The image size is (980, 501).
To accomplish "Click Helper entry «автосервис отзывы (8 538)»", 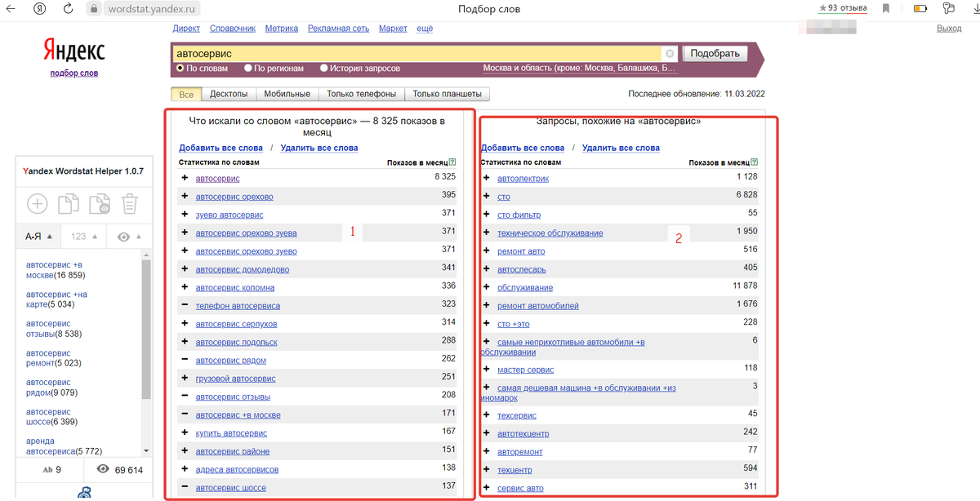I will (x=53, y=328).
